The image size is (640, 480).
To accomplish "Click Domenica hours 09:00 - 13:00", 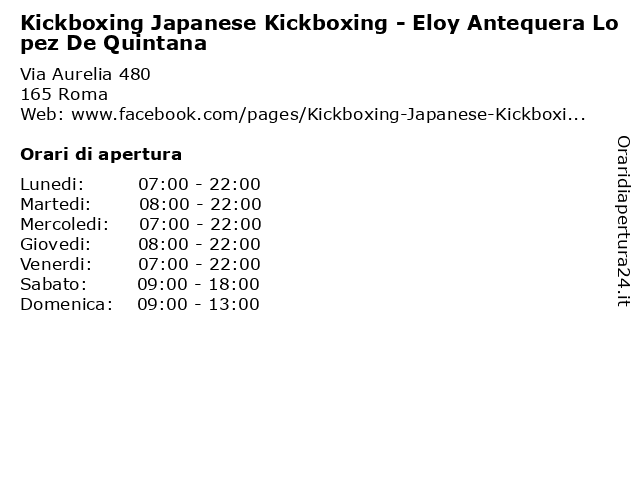I will click(198, 304).
